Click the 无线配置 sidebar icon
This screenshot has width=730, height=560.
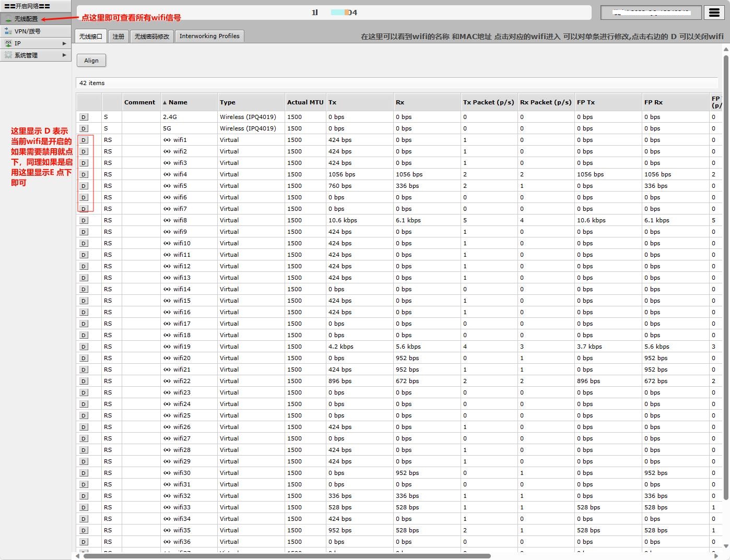click(x=8, y=19)
